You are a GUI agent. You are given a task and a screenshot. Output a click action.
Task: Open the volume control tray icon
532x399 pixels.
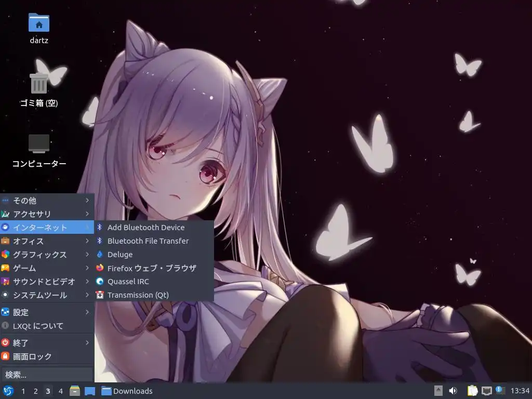tap(453, 391)
